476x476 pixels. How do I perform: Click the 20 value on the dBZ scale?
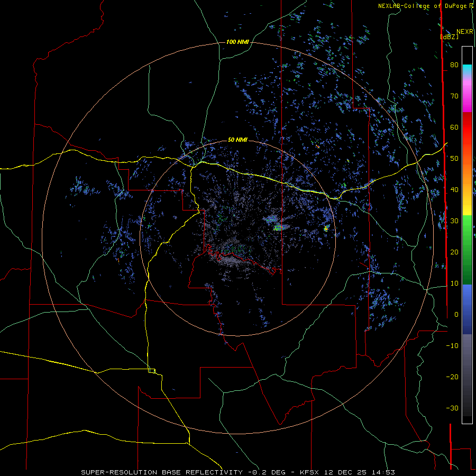454,252
